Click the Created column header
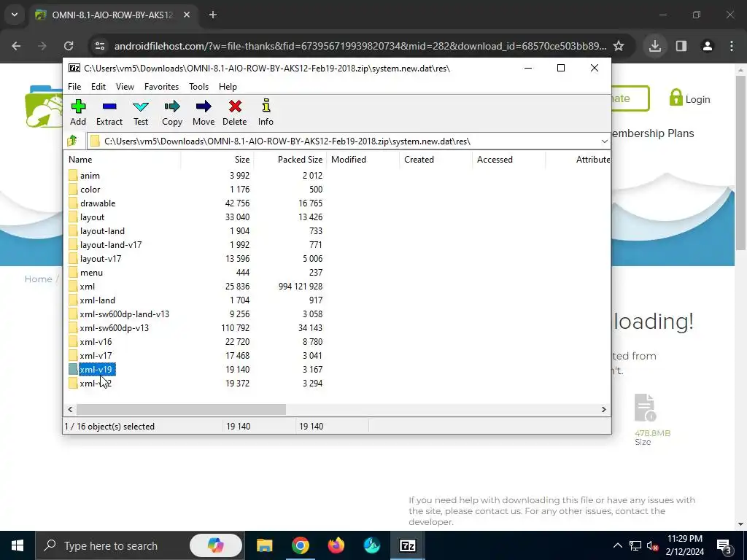 point(436,160)
